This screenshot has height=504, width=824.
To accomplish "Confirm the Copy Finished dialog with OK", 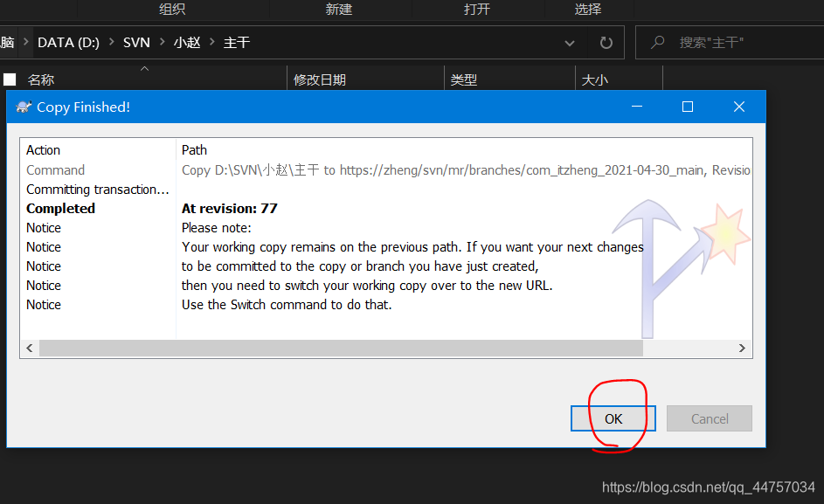I will [613, 418].
